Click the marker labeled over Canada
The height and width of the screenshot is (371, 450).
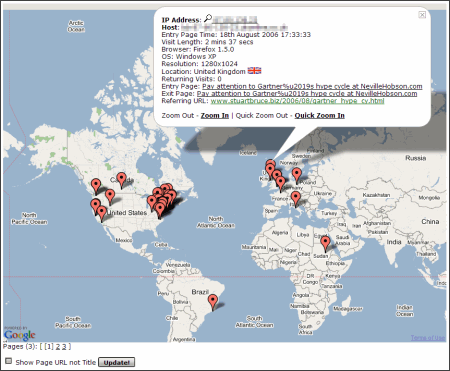point(121,180)
